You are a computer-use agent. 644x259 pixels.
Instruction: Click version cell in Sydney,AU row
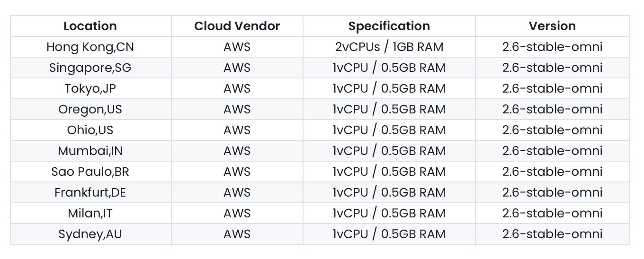coord(552,234)
